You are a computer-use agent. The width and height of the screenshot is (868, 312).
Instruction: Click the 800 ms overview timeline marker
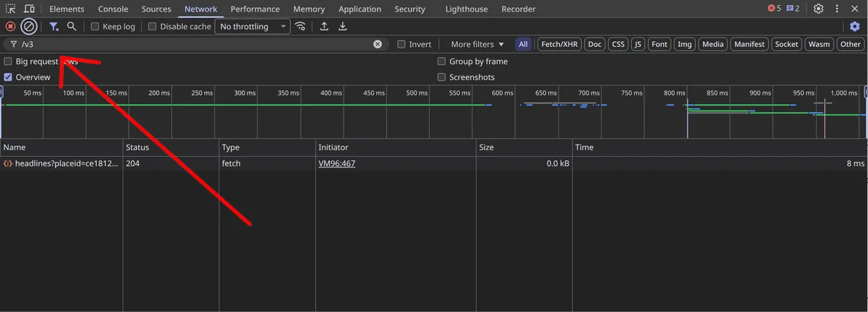pyautogui.click(x=674, y=93)
